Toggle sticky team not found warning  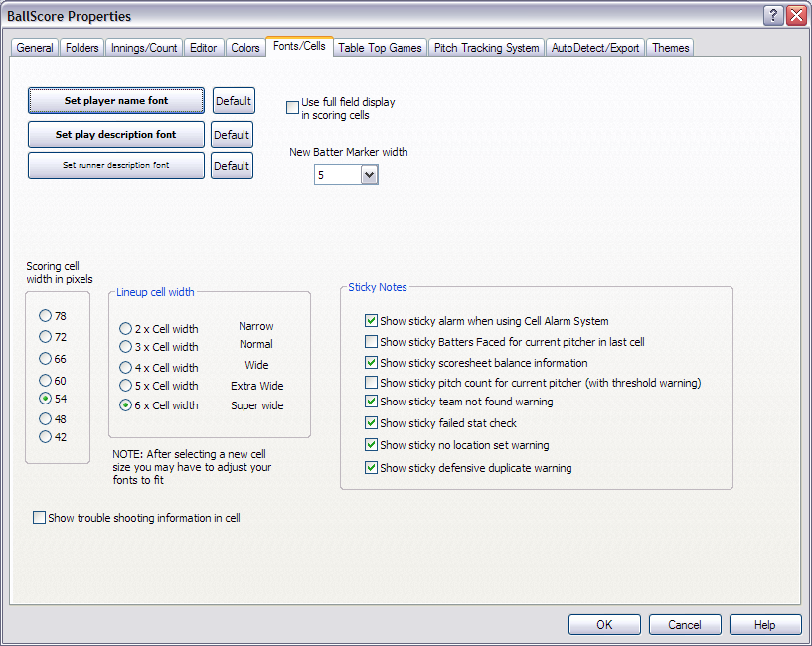[x=371, y=401]
